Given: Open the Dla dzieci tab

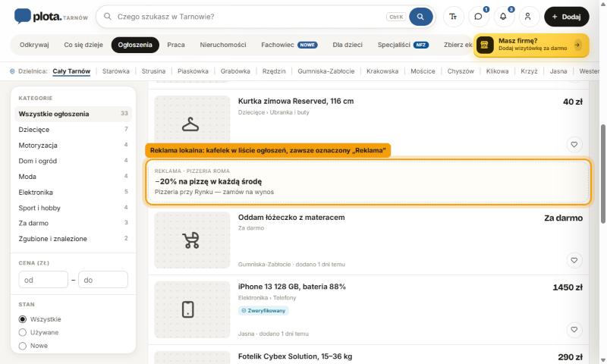Looking at the screenshot, I should click(348, 45).
